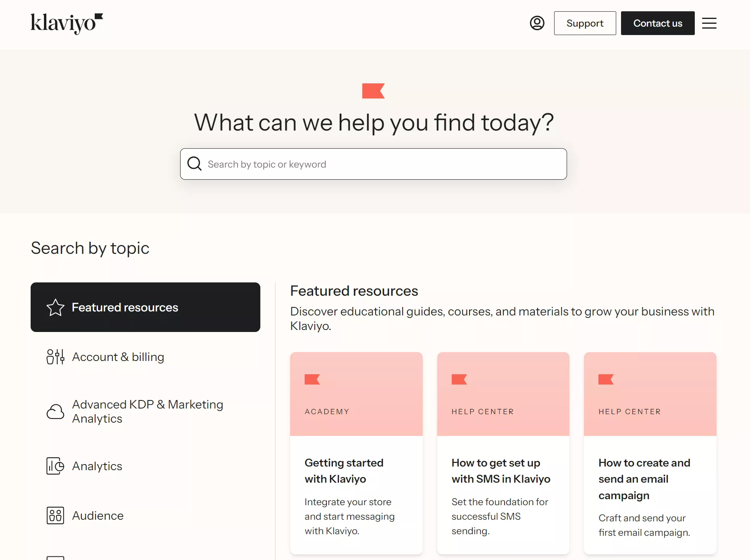
Task: Click the star icon for Featured resources
Action: coord(55,307)
